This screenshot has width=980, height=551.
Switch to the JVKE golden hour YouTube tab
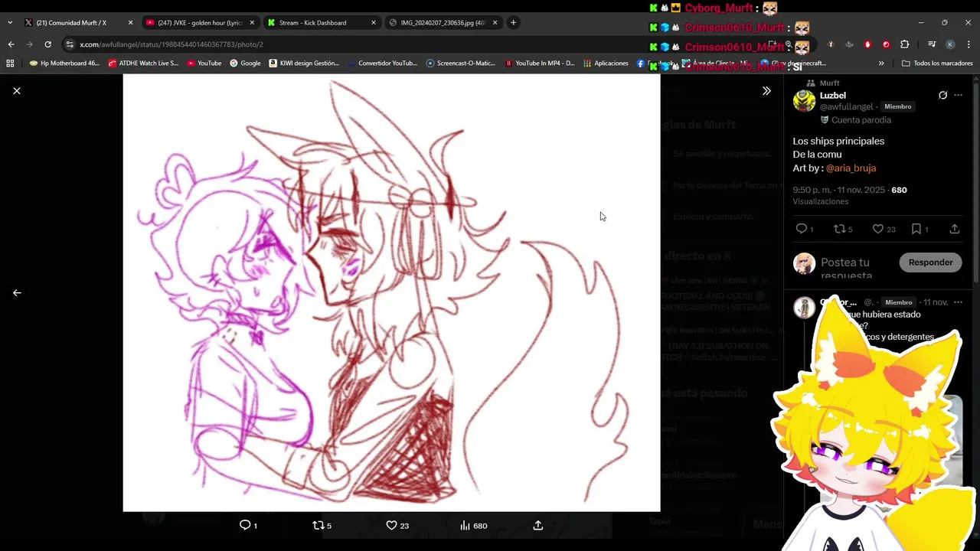coord(199,22)
